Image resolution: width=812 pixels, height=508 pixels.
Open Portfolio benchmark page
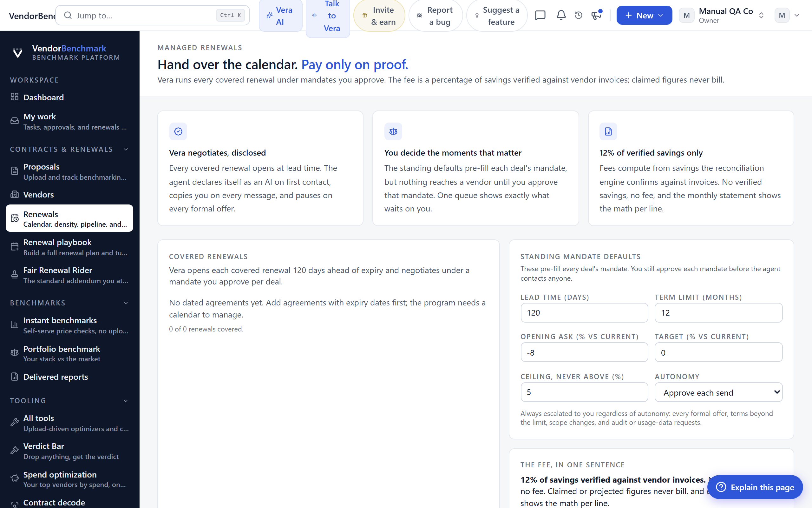(69, 353)
